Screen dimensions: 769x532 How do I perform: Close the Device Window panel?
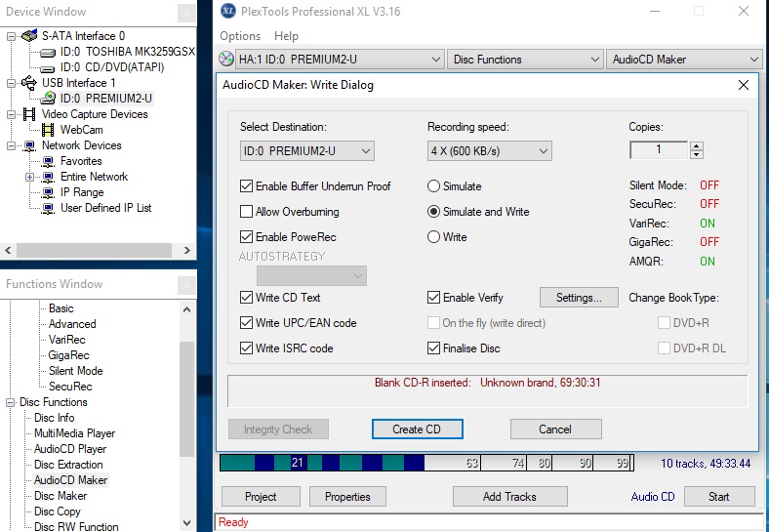point(186,13)
